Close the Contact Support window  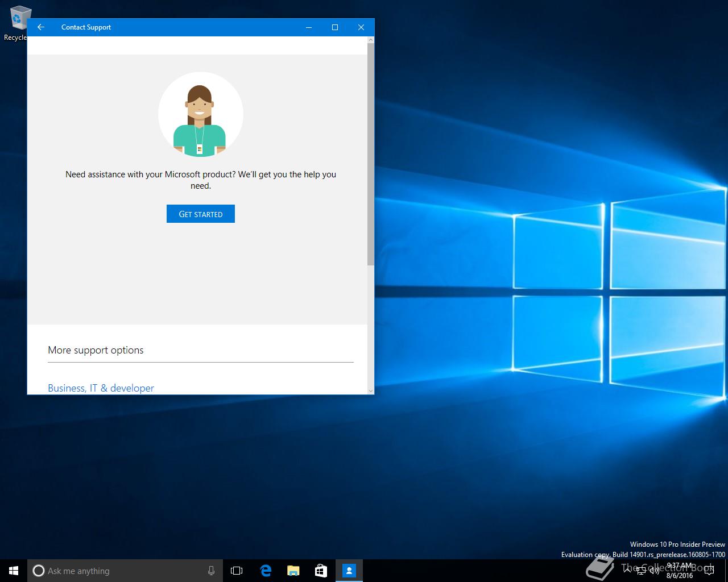tap(361, 27)
